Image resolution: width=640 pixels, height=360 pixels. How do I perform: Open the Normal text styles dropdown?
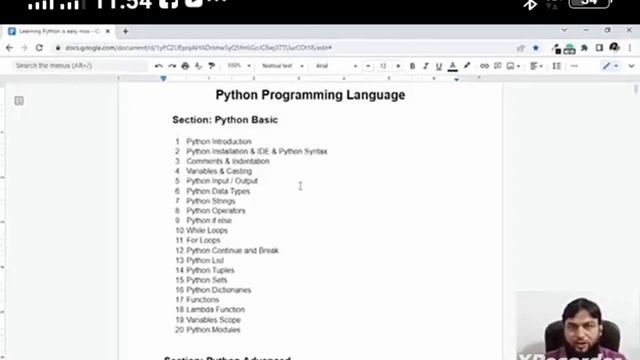(x=282, y=66)
